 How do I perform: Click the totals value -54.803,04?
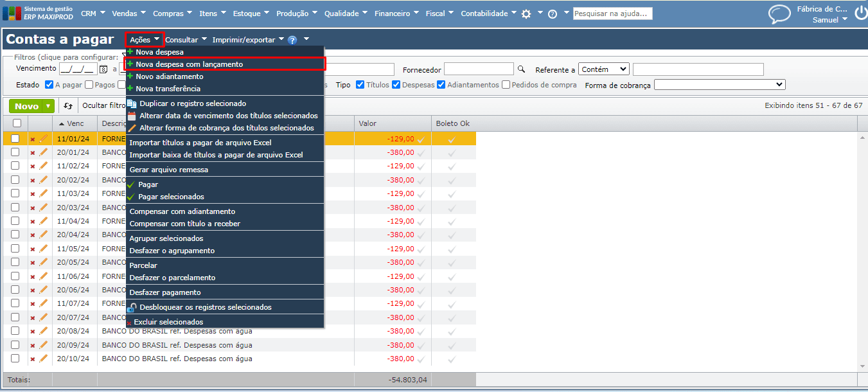coord(408,380)
